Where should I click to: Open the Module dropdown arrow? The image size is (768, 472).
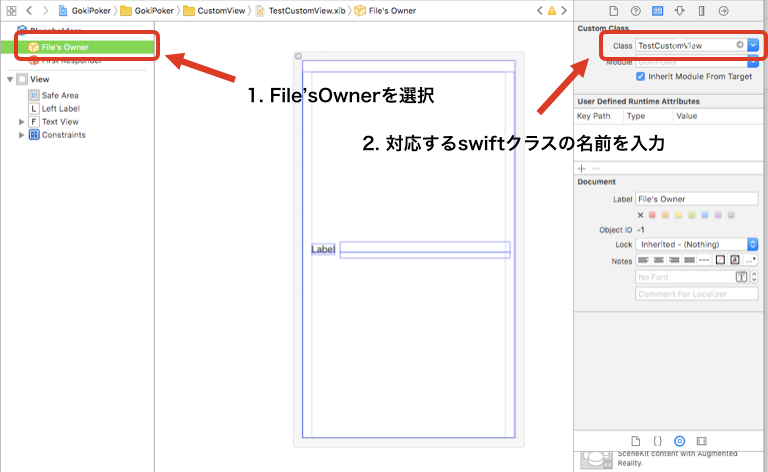(x=753, y=63)
